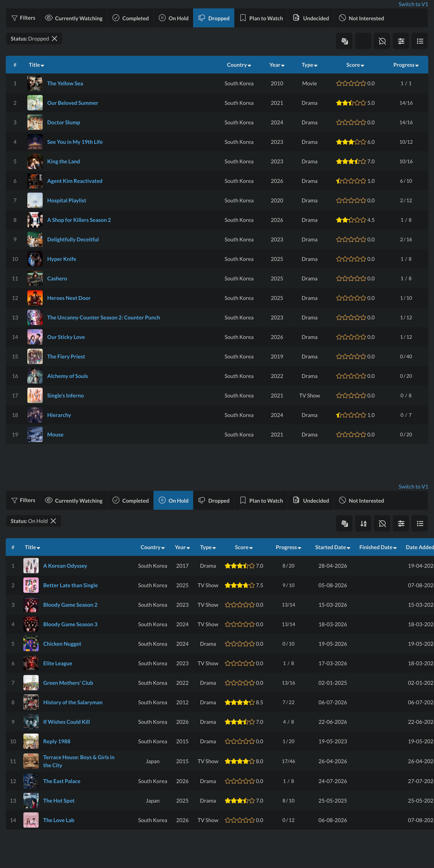
Task: Click 'Japan' country cell in The Hot Spot row
Action: [x=153, y=801]
